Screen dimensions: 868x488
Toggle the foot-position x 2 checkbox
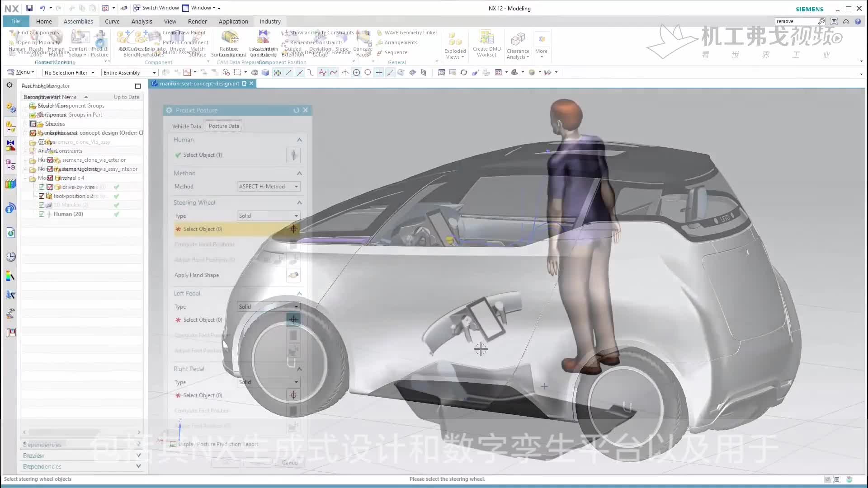[42, 196]
